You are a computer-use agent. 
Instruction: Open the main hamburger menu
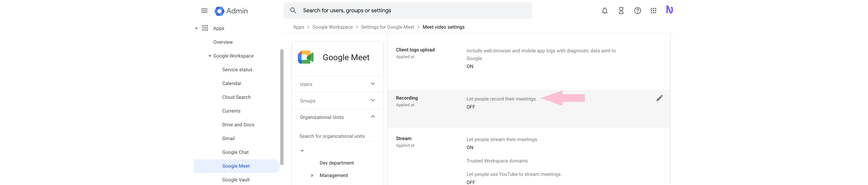204,11
